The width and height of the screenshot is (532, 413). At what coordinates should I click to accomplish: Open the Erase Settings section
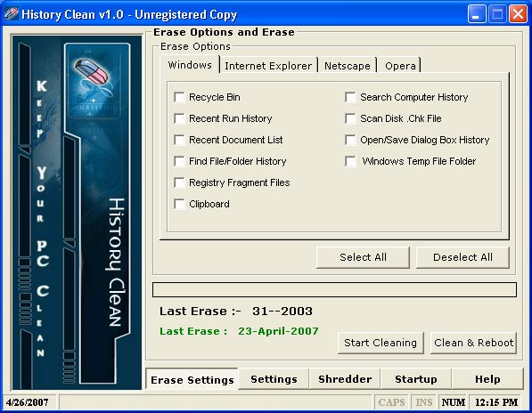[x=192, y=380]
